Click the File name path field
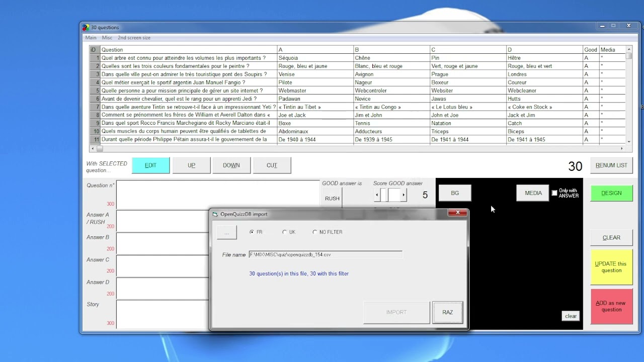This screenshot has height=362, width=644. [326, 255]
